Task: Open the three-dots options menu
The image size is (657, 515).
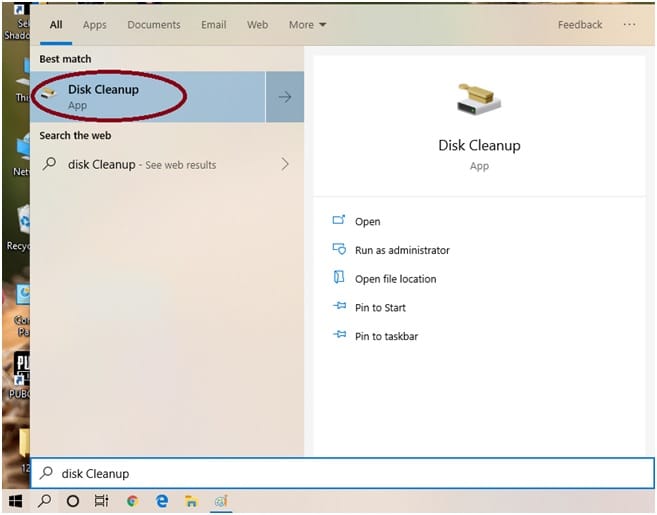Action: [629, 25]
